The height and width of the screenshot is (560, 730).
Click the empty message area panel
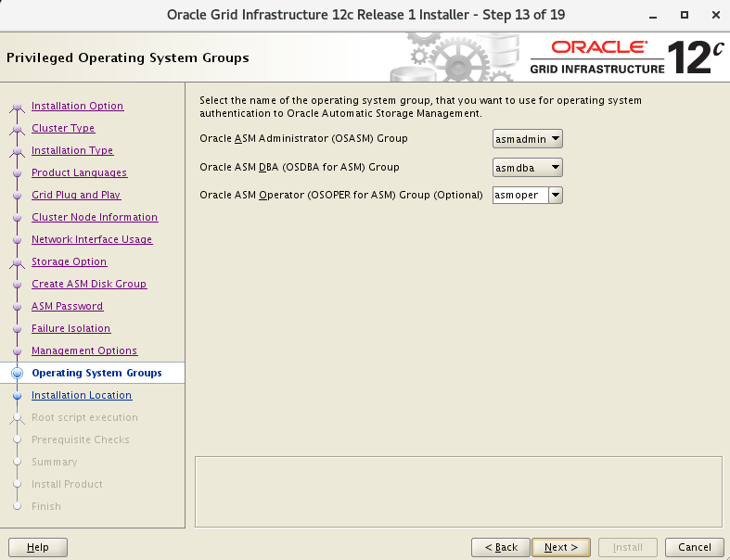[458, 491]
